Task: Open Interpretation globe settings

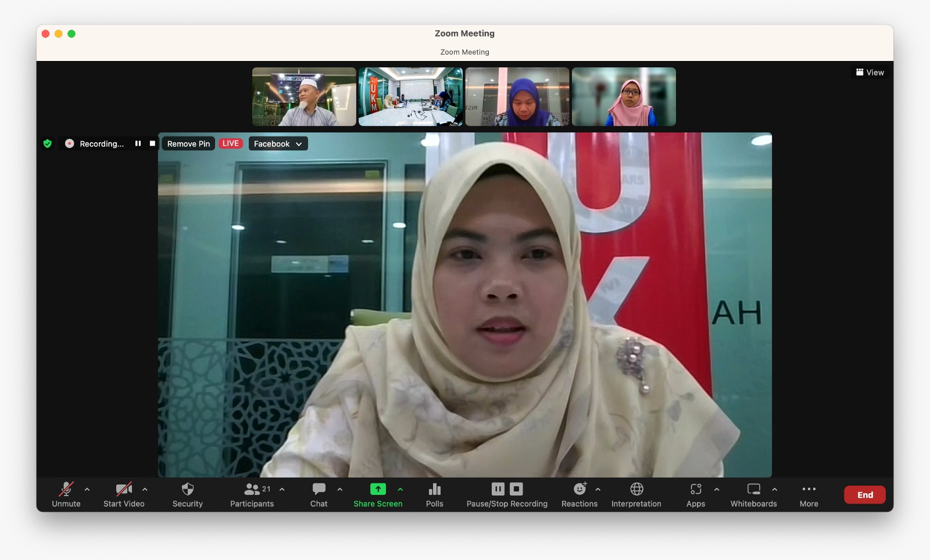Action: tap(636, 494)
